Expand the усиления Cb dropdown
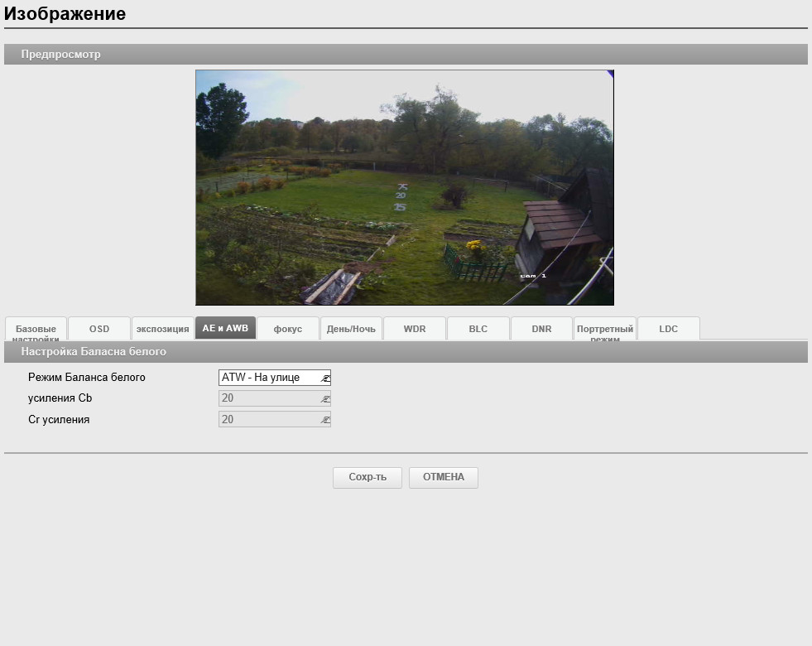The height and width of the screenshot is (646, 812). [x=275, y=398]
